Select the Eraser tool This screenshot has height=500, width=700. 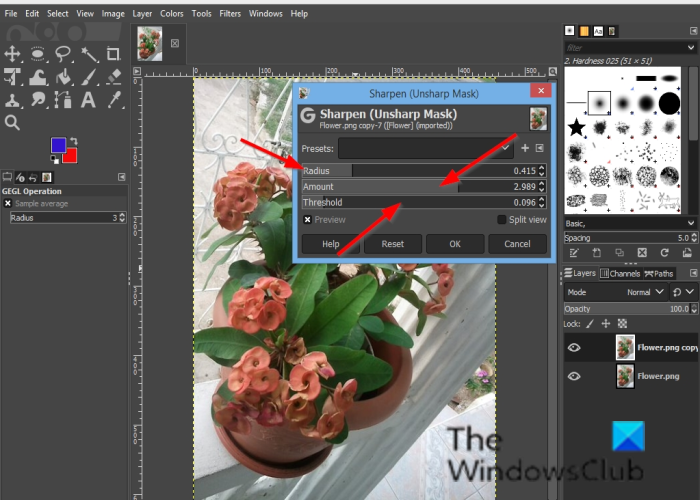tap(113, 77)
